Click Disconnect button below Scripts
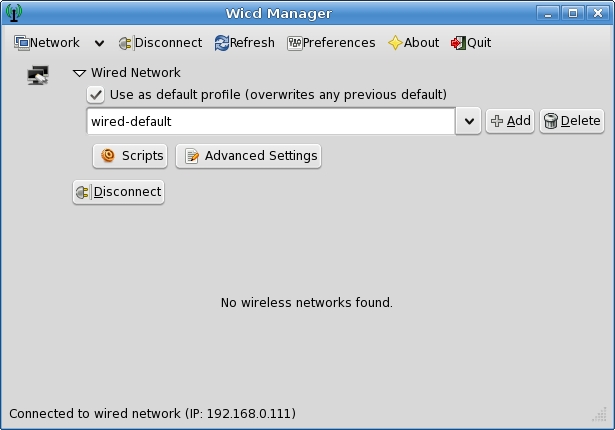 tap(118, 192)
